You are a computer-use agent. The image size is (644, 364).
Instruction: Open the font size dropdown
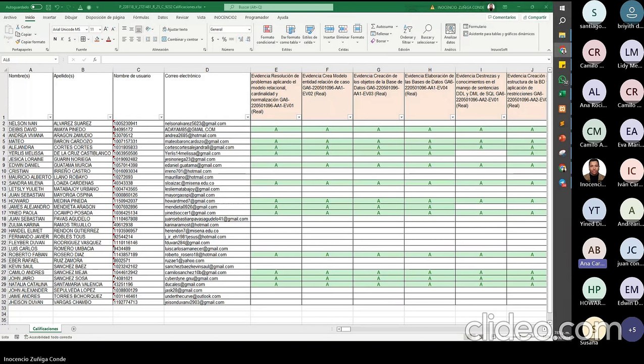coord(100,29)
